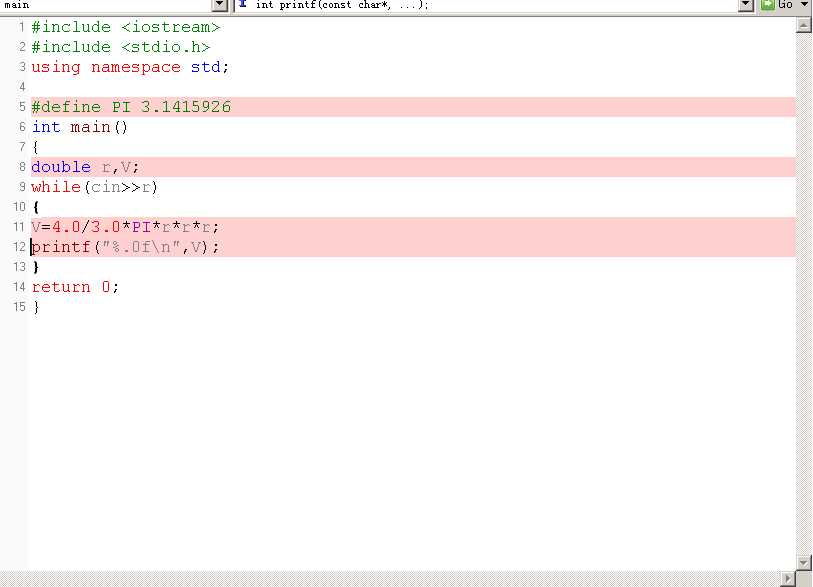Click the 'using namespace std;' line
The height and width of the screenshot is (587, 813).
(130, 67)
